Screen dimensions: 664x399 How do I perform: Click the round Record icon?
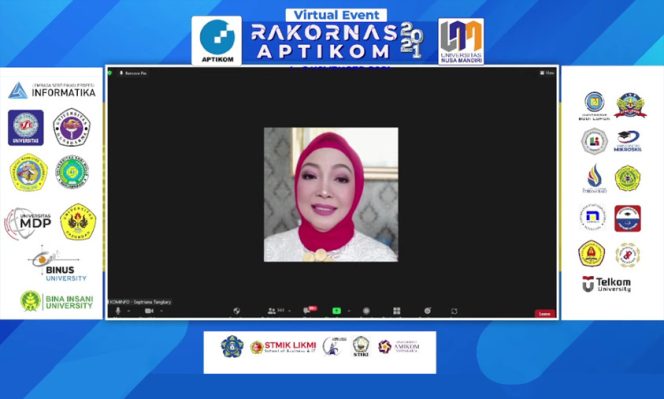(x=366, y=311)
